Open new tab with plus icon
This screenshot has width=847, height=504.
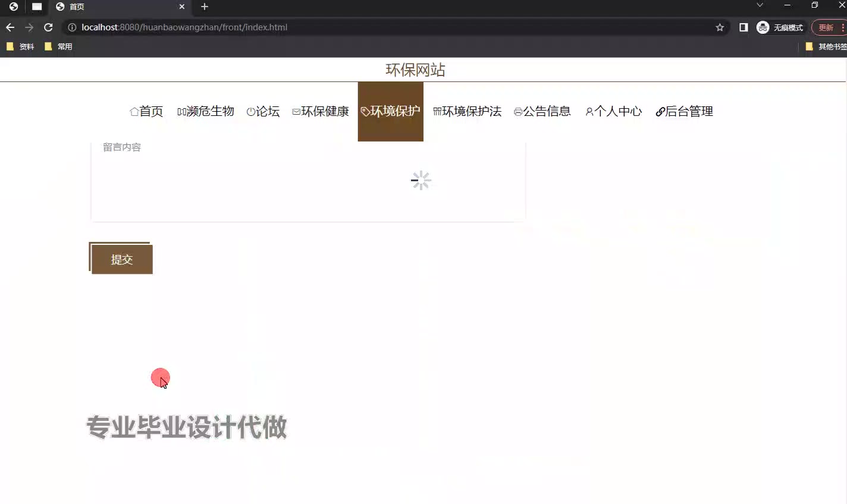(x=205, y=7)
